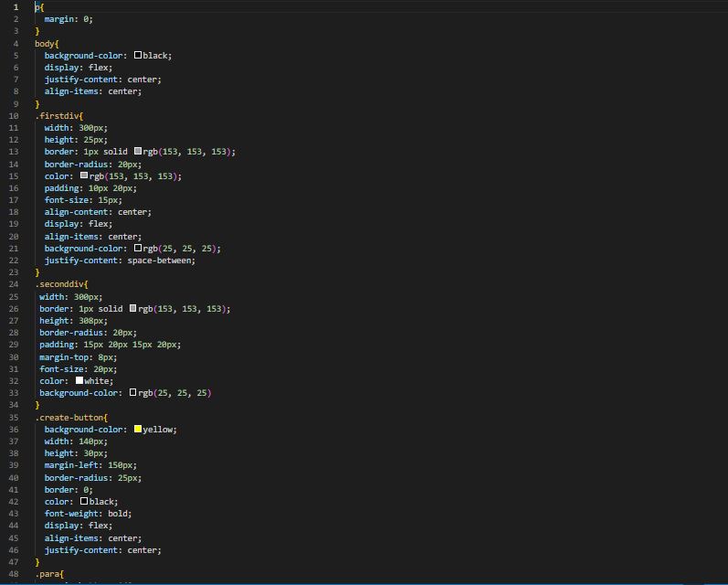Place cursor on the '.create-button' selector
Image resolution: width=728 pixels, height=585 pixels.
tap(69, 417)
